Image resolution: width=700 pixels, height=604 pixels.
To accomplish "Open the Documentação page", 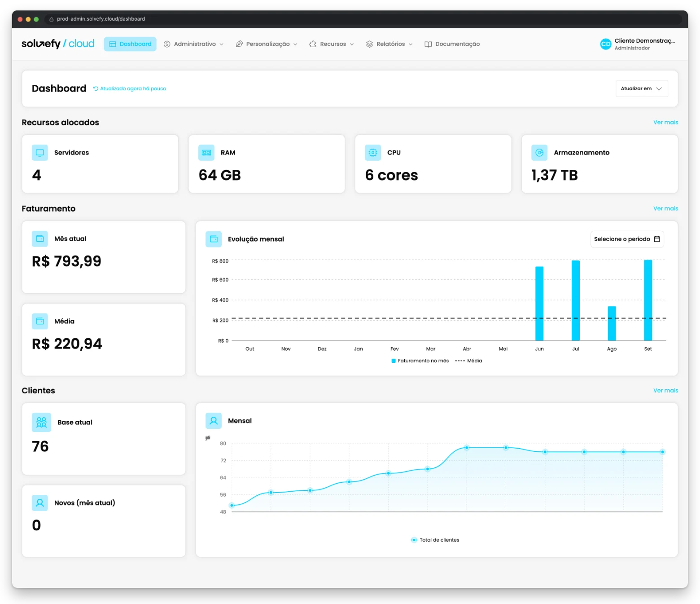I will [452, 44].
